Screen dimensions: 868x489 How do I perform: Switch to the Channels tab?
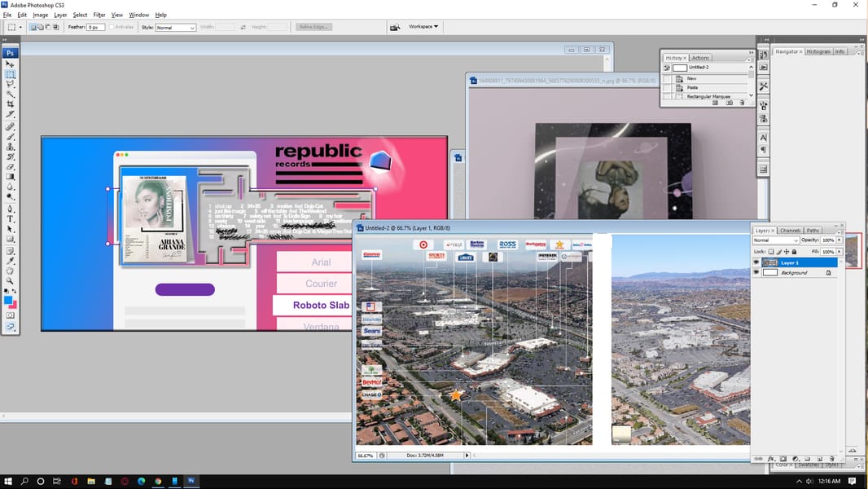(x=790, y=231)
